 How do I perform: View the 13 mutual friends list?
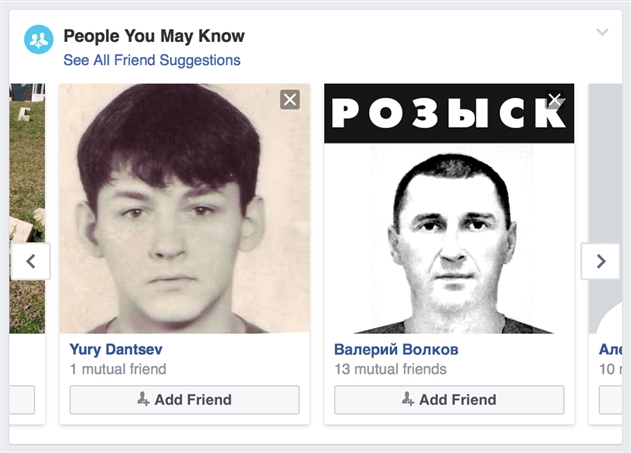pyautogui.click(x=390, y=369)
